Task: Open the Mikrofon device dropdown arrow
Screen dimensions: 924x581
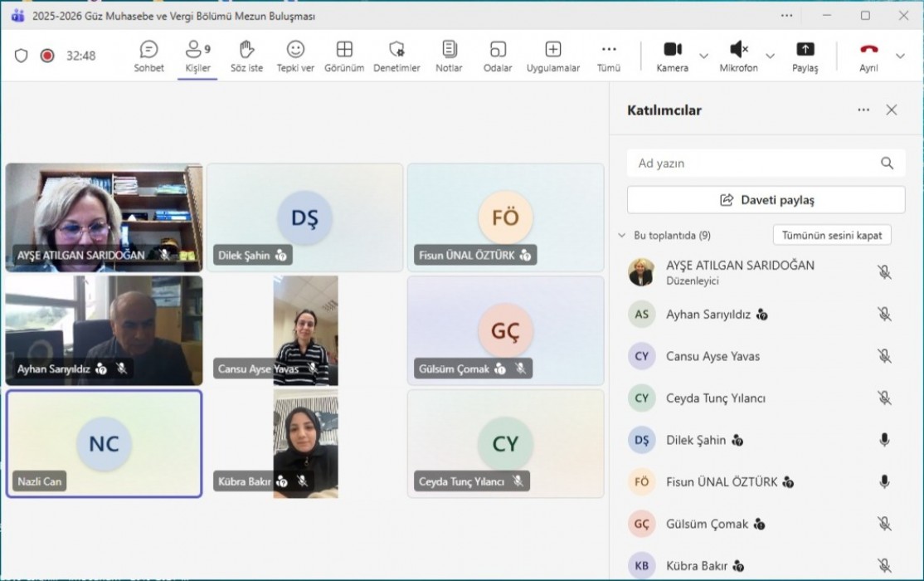Action: [770, 56]
